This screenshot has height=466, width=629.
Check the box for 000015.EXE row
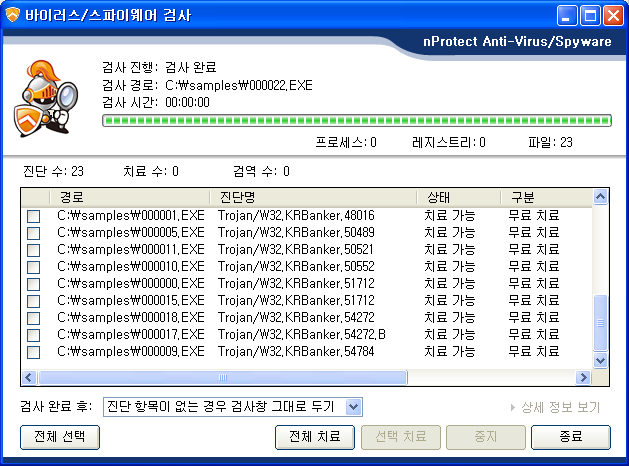pos(33,301)
